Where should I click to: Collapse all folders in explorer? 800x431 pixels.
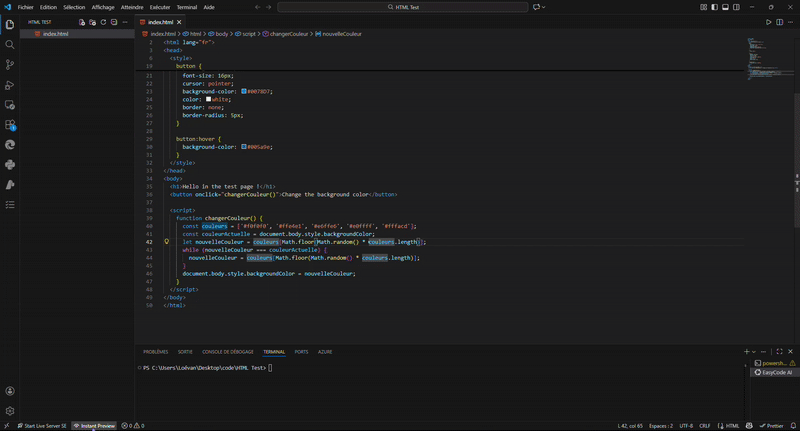coord(114,22)
